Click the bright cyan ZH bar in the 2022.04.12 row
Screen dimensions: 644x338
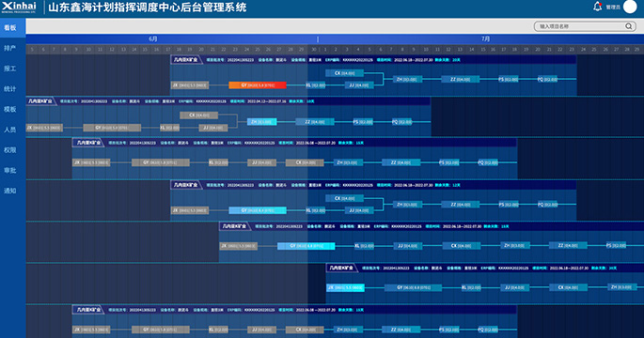[x=261, y=122]
